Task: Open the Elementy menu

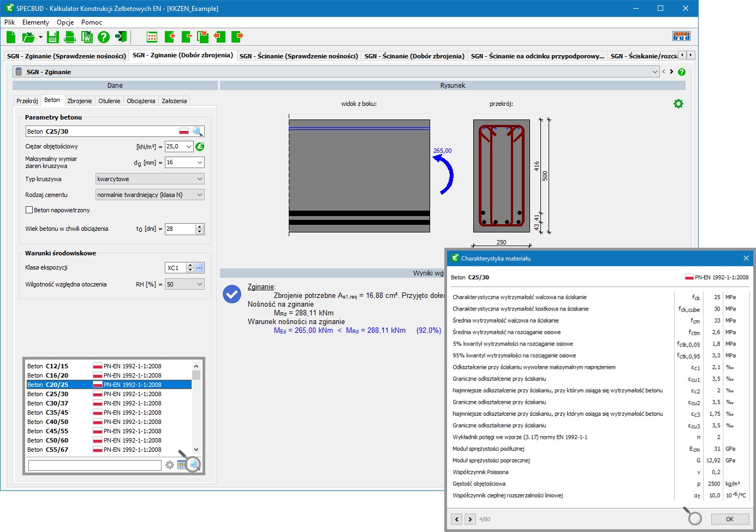Action: tap(35, 22)
